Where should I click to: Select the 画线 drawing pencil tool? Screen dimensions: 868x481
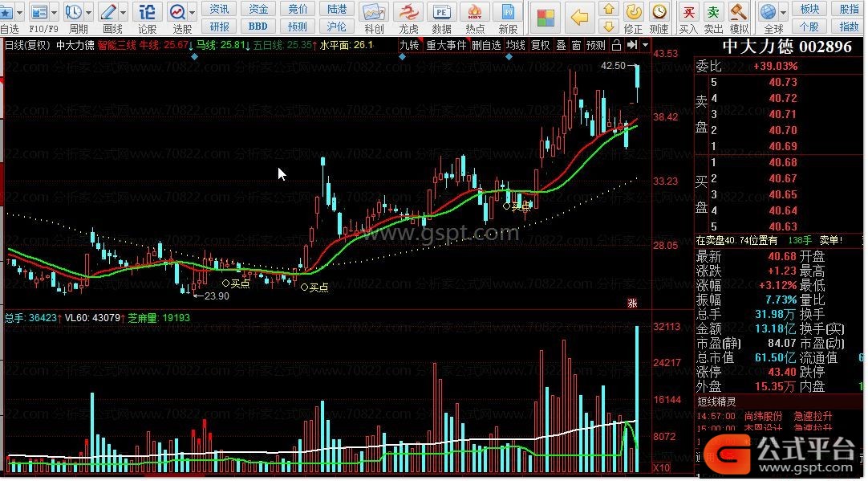pyautogui.click(x=108, y=11)
